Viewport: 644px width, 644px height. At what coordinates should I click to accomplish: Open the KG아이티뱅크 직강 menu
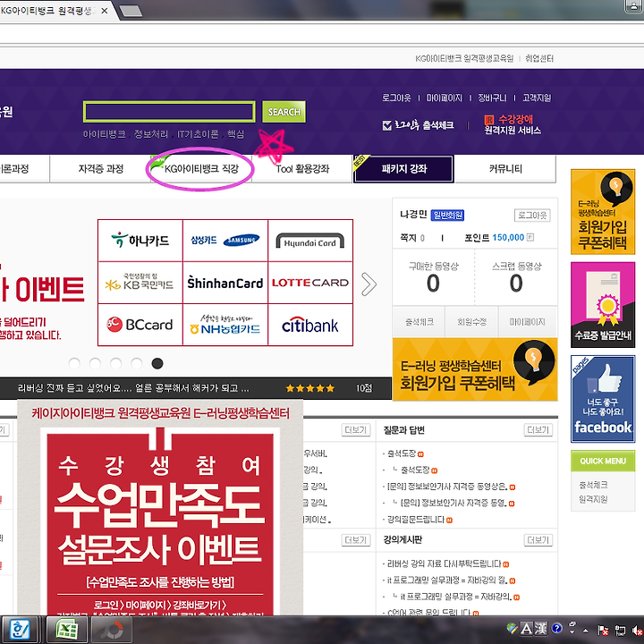201,169
